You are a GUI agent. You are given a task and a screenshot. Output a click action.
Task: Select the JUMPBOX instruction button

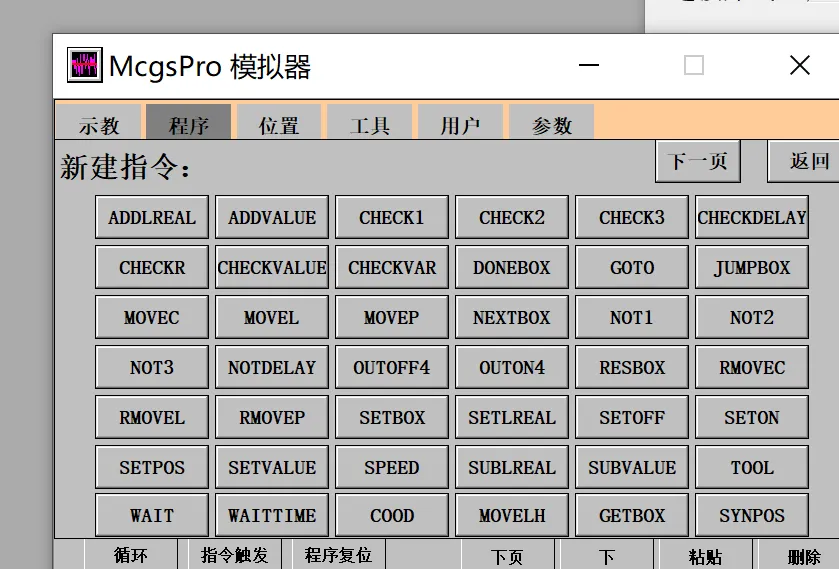point(752,267)
